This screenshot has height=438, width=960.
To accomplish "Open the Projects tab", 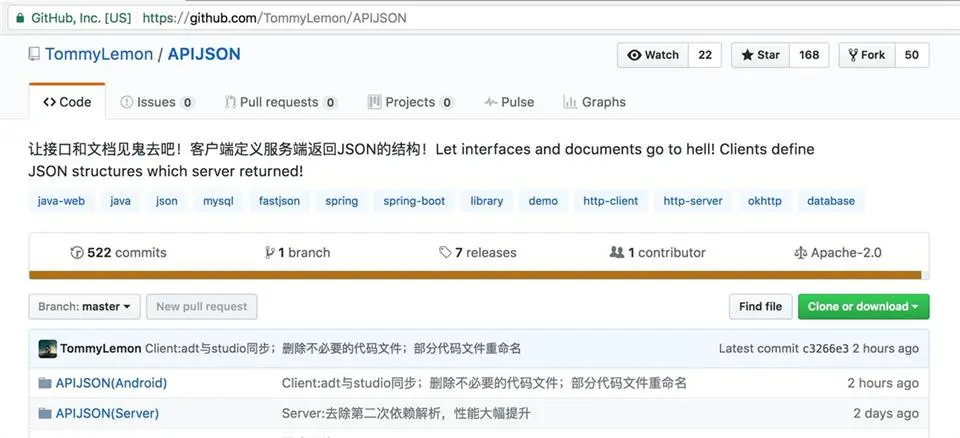I will [410, 102].
